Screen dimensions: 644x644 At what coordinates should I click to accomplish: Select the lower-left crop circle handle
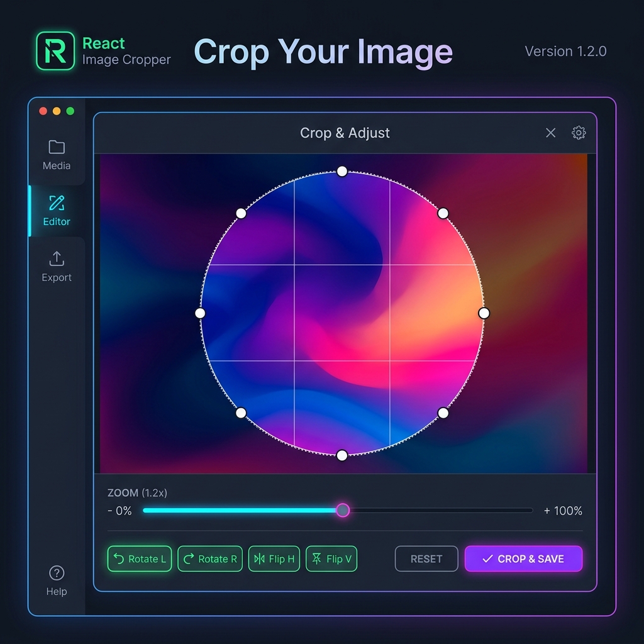[x=241, y=413]
